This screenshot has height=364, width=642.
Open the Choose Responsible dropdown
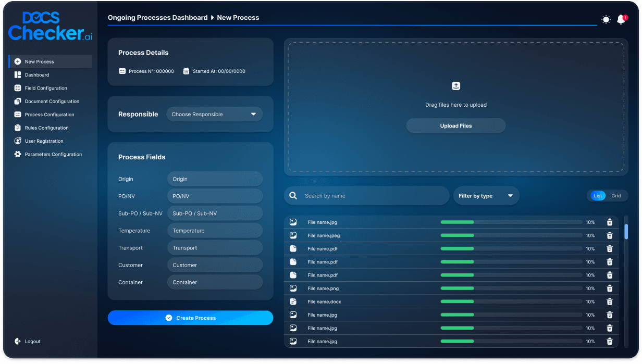pyautogui.click(x=214, y=115)
